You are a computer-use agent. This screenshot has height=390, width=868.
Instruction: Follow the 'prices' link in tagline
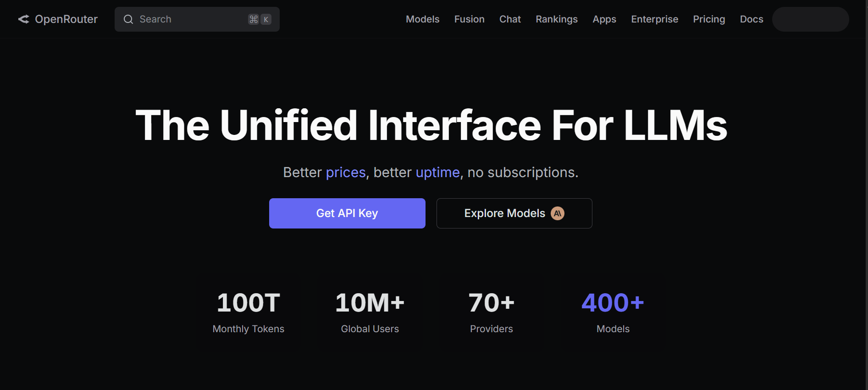coord(346,173)
